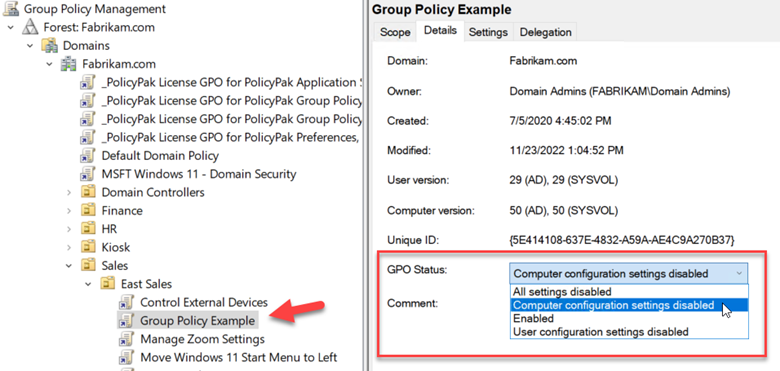780x371 pixels.
Task: Select the Domain Controllers label
Action: 153,192
